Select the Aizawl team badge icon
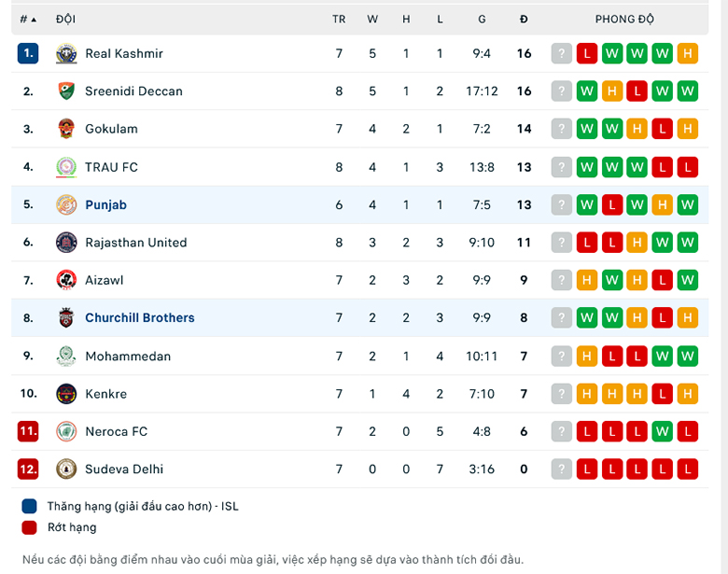 point(66,280)
